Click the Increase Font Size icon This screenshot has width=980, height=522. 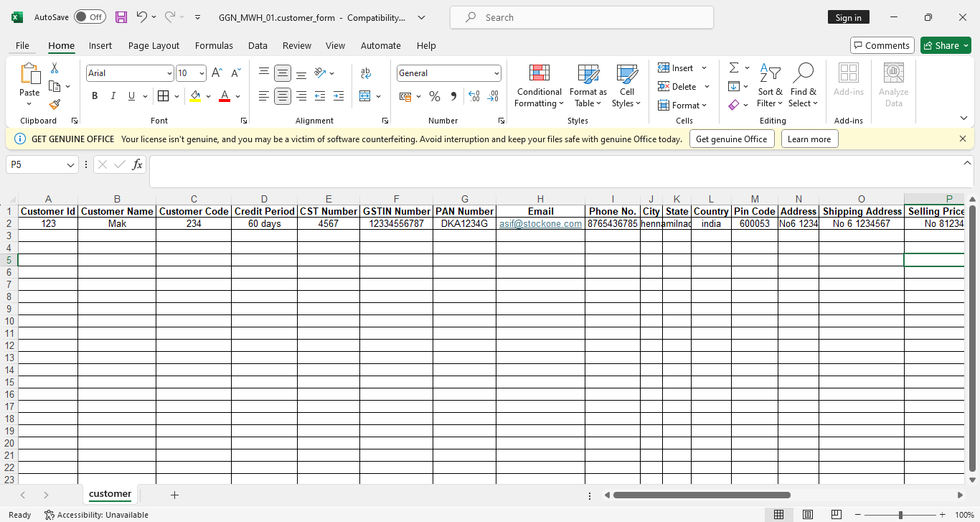[217, 73]
